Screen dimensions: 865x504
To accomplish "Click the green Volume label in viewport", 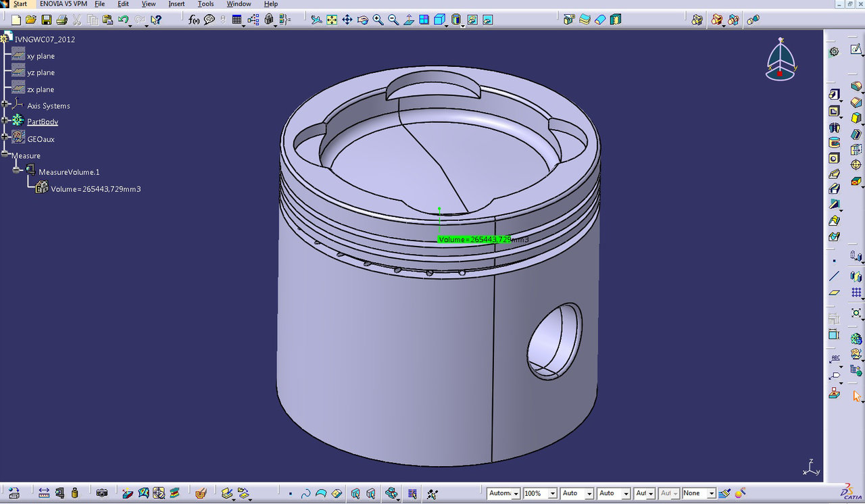I will pyautogui.click(x=474, y=239).
